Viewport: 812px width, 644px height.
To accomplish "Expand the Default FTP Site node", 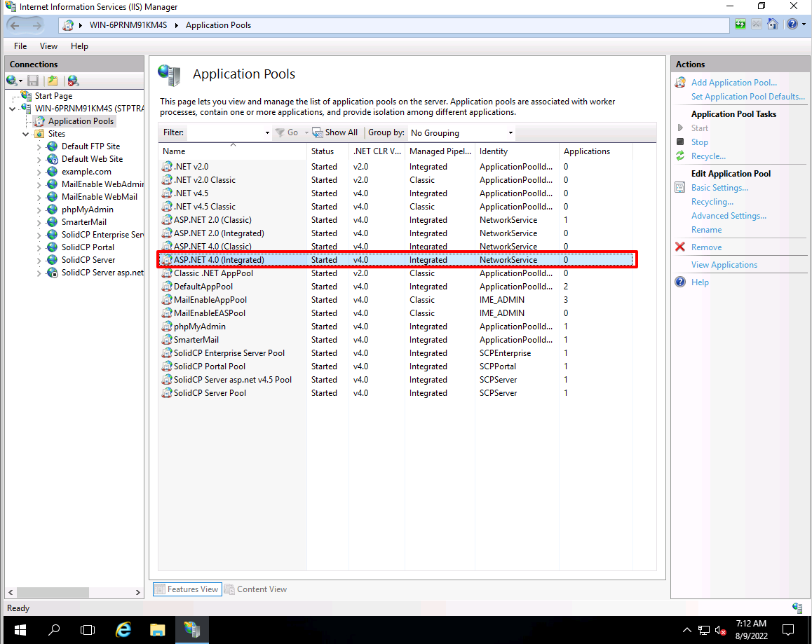I will (x=39, y=146).
